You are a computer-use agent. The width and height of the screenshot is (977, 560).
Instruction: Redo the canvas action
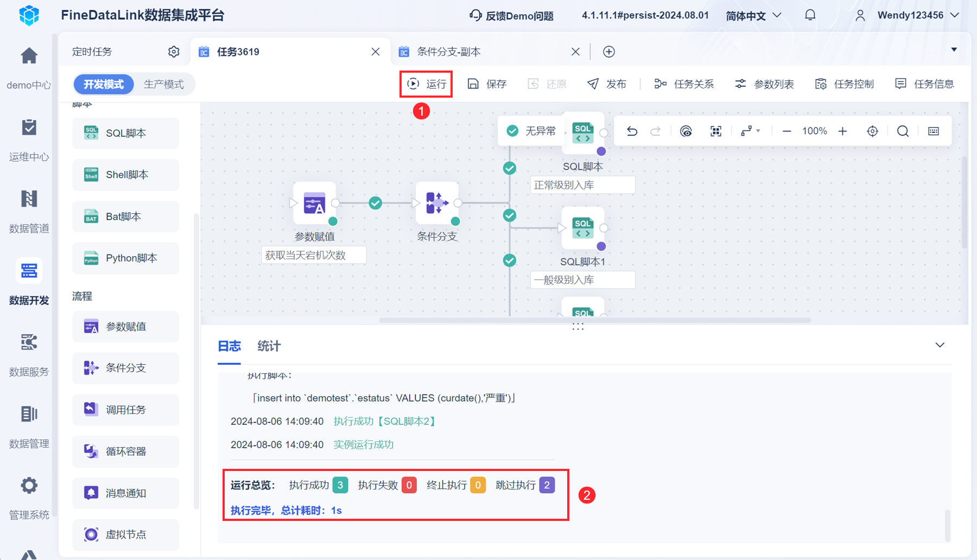656,131
